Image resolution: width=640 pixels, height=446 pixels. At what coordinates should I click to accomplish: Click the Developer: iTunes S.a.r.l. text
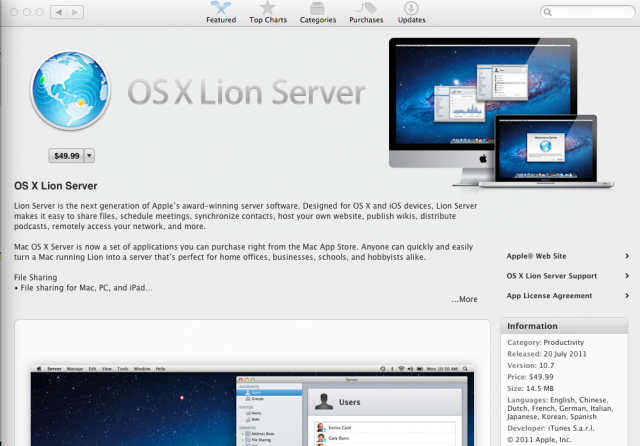[x=551, y=428]
